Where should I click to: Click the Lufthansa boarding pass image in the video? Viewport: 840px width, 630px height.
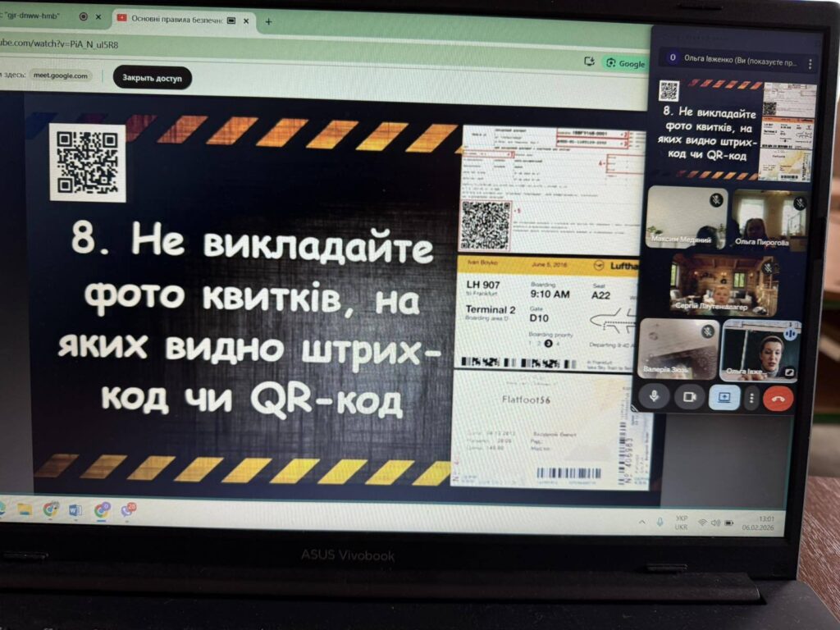(x=547, y=313)
